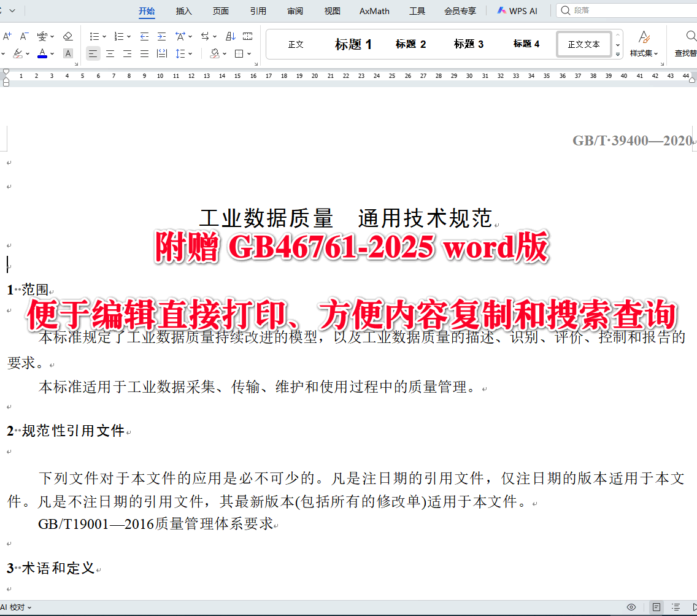Image resolution: width=697 pixels, height=616 pixels.
Task: Clear formatting with the eraser icon
Action: point(68,36)
